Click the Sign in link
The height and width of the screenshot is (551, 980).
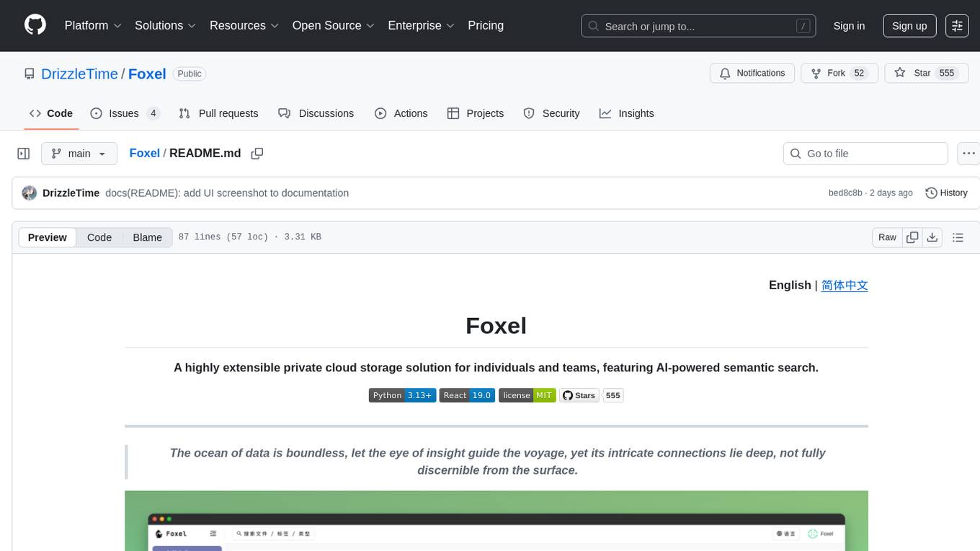[849, 26]
